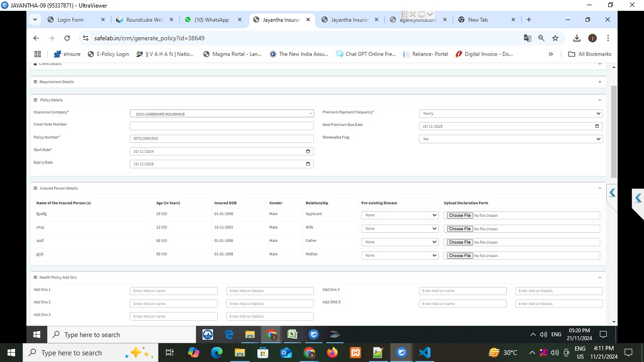
Task: Open the E-Policy Login bookmark
Action: click(x=108, y=54)
